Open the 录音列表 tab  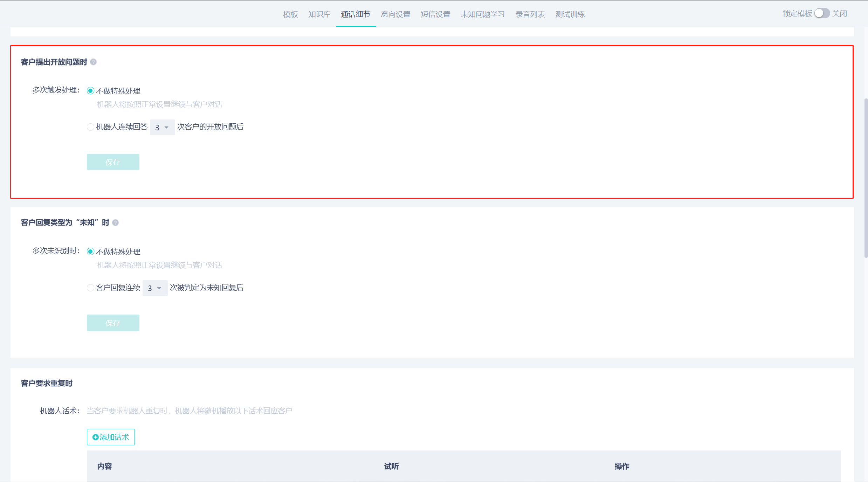tap(530, 14)
